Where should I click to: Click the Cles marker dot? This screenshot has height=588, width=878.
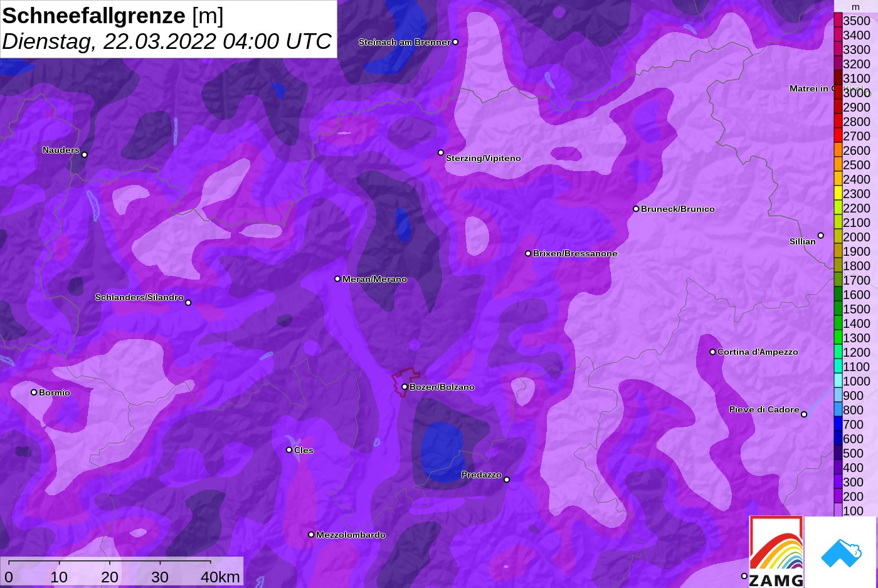[289, 449]
